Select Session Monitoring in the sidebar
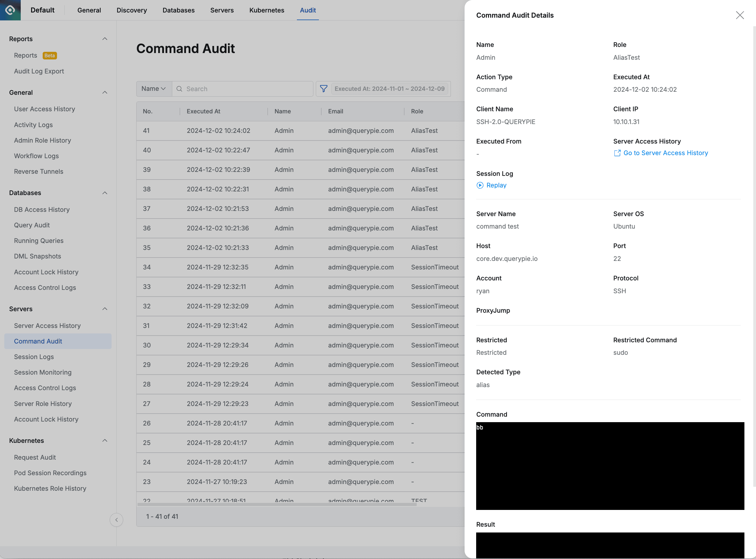The height and width of the screenshot is (559, 756). 43,372
